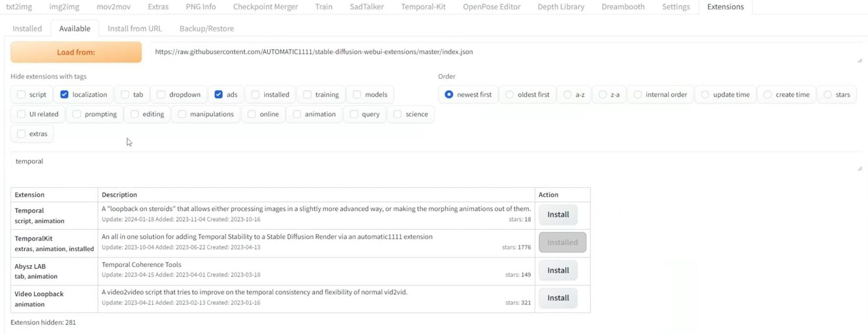Open the Settings tab
The image size is (868, 334).
tap(676, 7)
